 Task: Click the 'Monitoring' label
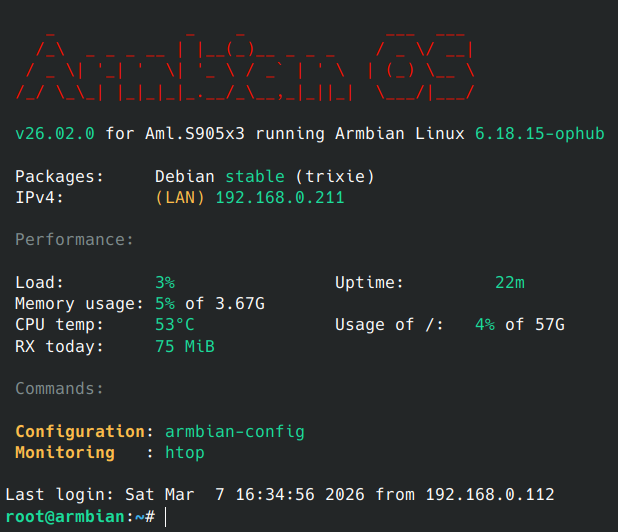click(x=65, y=453)
